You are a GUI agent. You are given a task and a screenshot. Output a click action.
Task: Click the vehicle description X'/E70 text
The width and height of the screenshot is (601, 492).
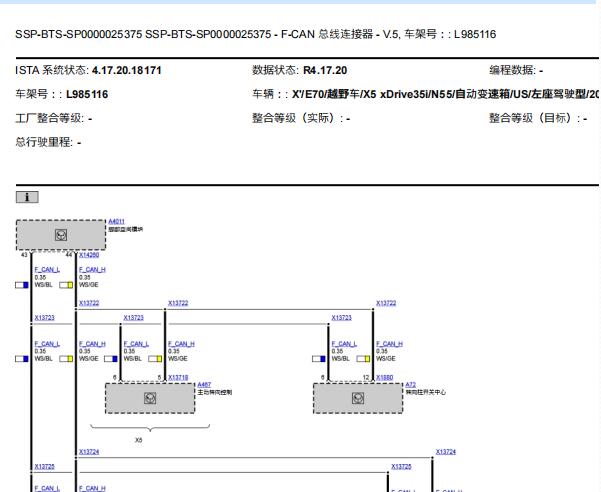click(446, 94)
